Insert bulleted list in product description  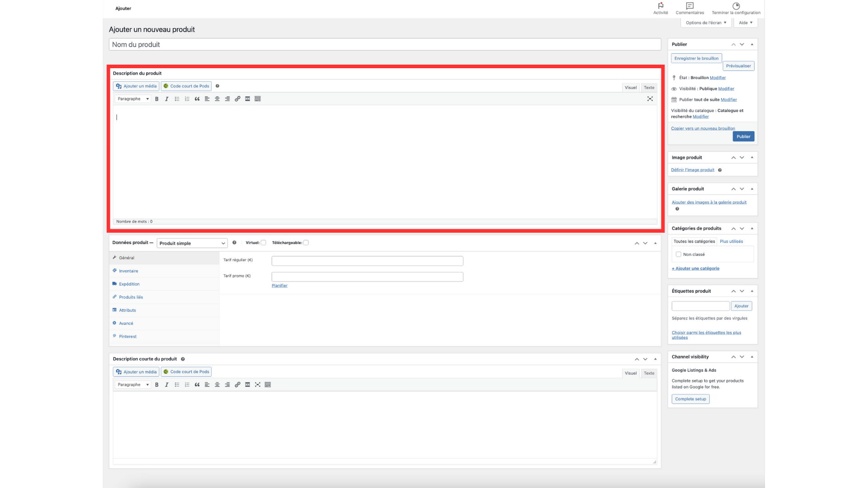(177, 99)
